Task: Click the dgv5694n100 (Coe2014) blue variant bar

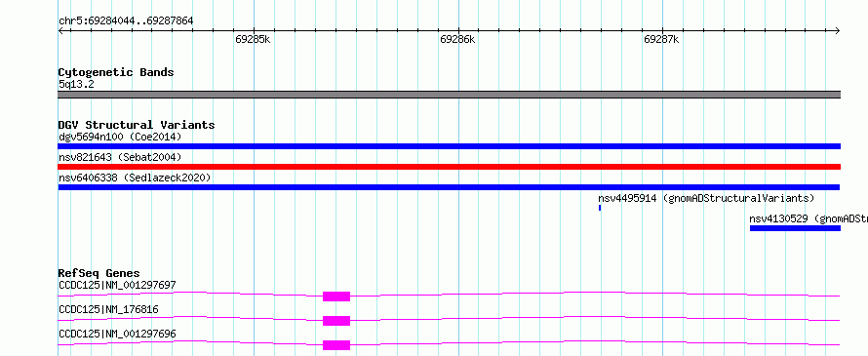Action: point(449,146)
